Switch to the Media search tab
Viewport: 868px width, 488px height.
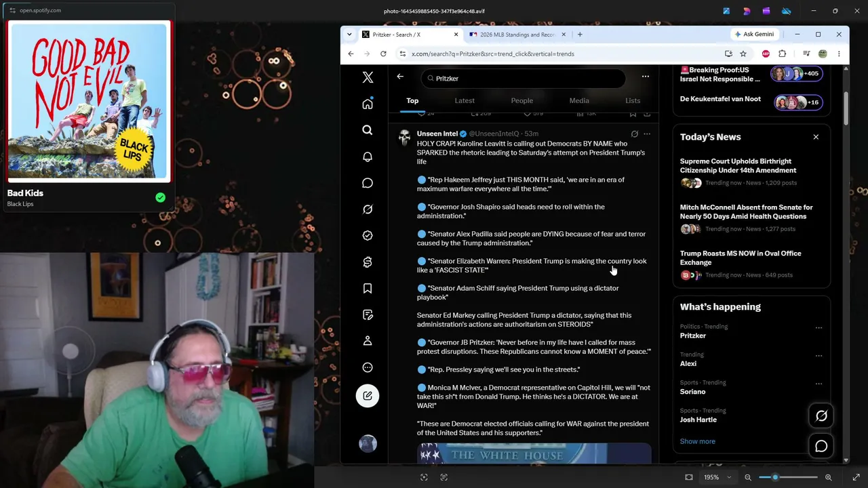point(579,100)
